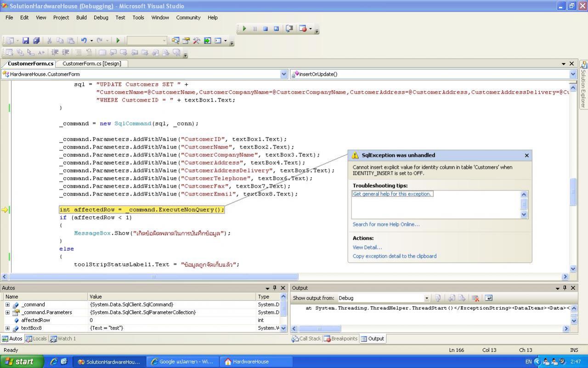Click the Start Debugging icon in the standard toolbar
The width and height of the screenshot is (588, 368).
118,40
